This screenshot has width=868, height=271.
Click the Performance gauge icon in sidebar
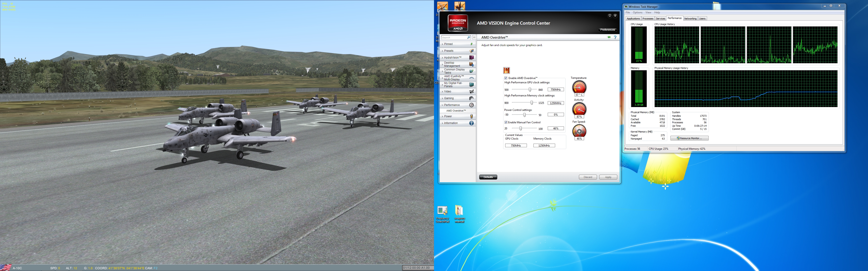(471, 105)
